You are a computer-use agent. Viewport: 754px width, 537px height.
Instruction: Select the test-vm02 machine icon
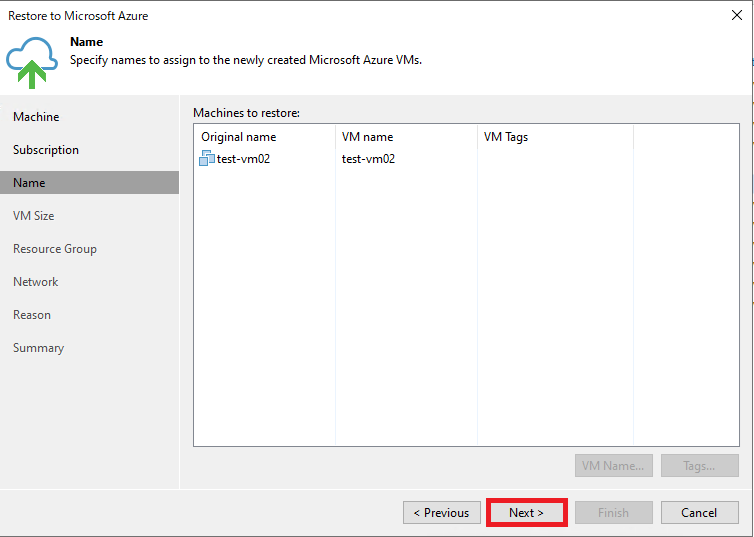[x=207, y=158]
